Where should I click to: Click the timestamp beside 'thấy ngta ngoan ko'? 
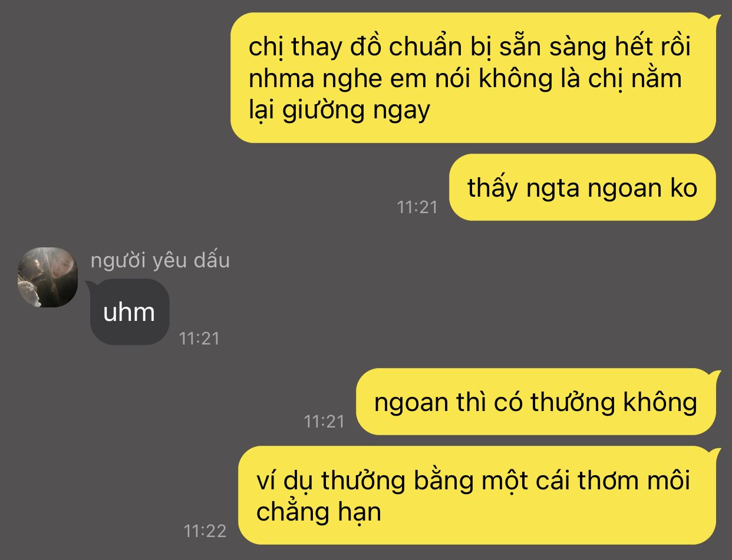(x=417, y=207)
